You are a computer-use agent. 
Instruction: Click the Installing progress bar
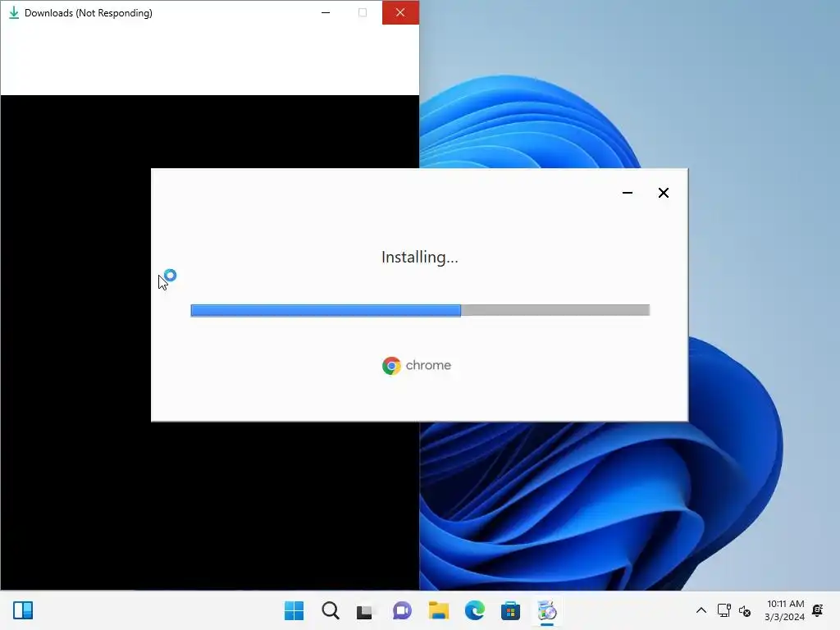pyautogui.click(x=420, y=310)
